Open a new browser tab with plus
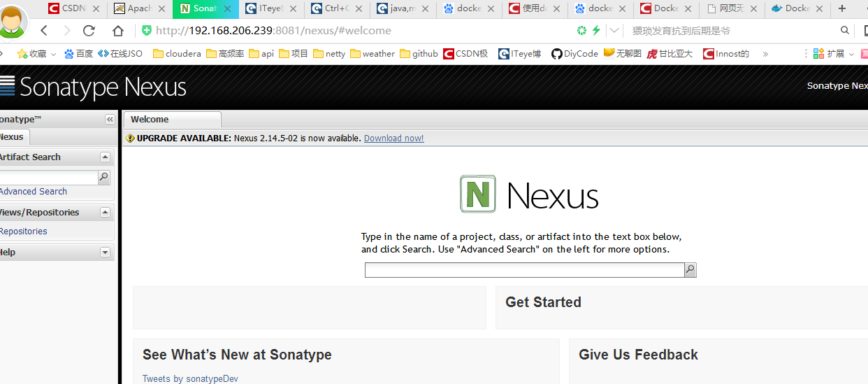 tap(842, 8)
